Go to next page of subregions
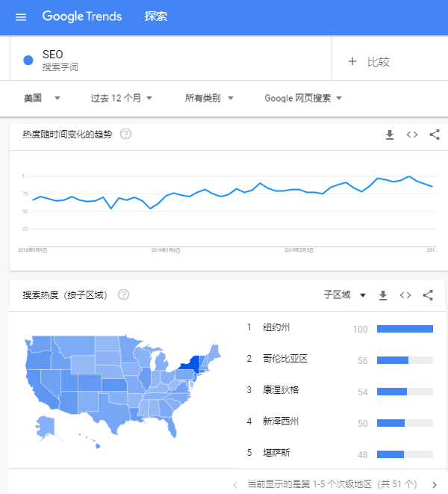Screen dimensions: 448x494 [435, 484]
